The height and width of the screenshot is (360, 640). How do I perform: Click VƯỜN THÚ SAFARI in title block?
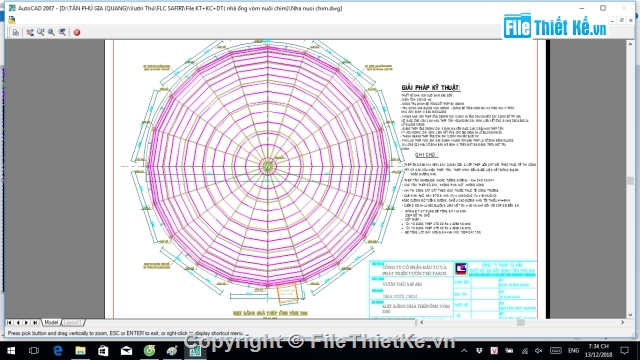point(402,284)
